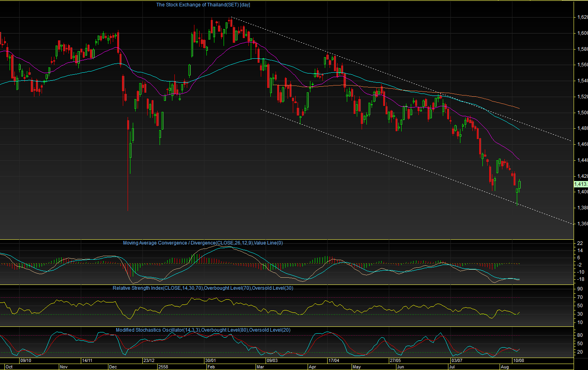588x370 pixels.
Task: Click the 1,440 price axis label
Action: click(582, 160)
